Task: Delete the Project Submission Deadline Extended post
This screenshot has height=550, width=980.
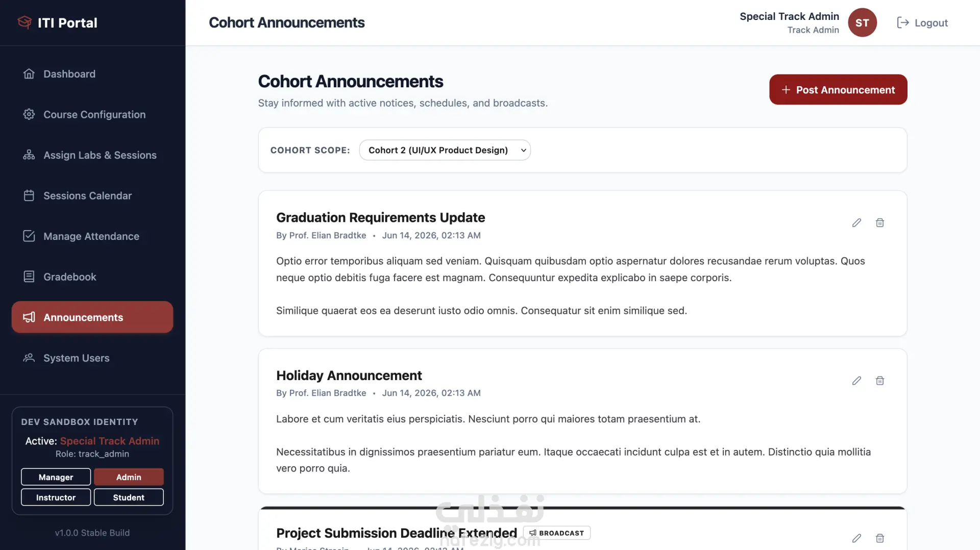Action: [880, 538]
